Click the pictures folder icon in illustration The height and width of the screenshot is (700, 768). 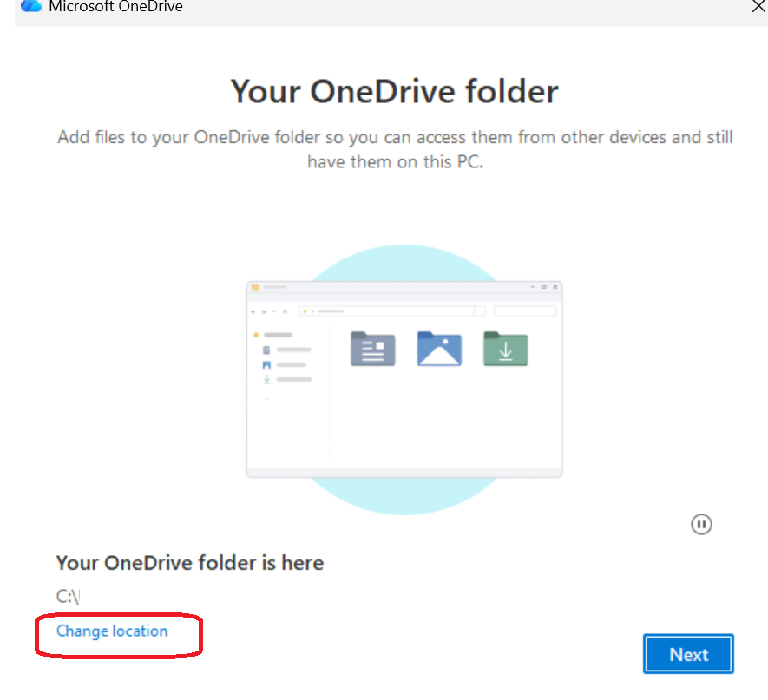click(x=439, y=349)
